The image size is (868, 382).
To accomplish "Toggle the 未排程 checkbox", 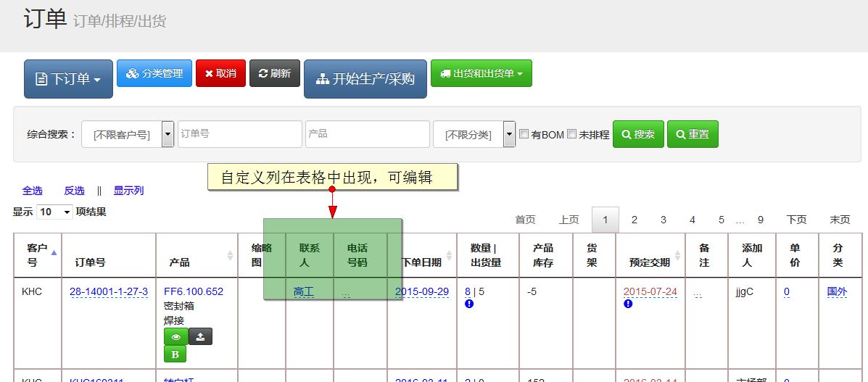I will point(571,134).
